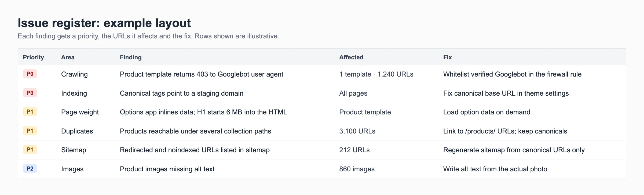Click the P1 badge in the Page weight row
Viewport: 644px width, 195px height.
click(x=30, y=112)
